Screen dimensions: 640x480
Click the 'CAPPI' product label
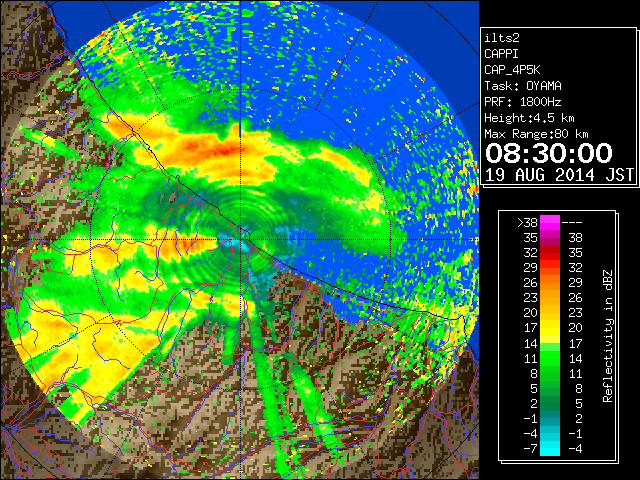(501, 54)
